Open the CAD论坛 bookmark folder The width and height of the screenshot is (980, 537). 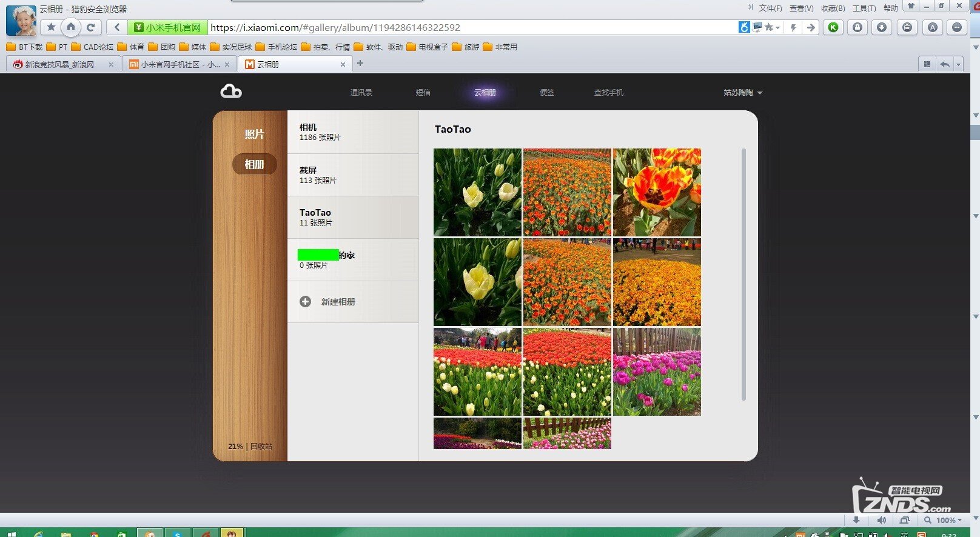(x=92, y=47)
